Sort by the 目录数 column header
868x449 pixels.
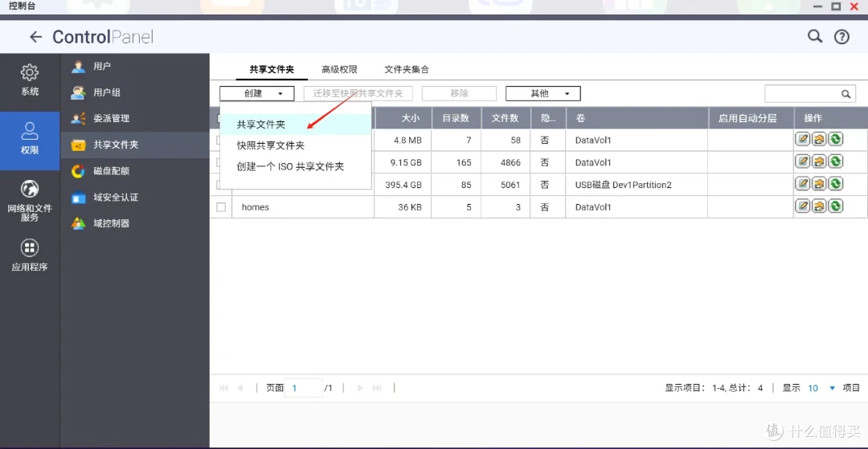[457, 118]
